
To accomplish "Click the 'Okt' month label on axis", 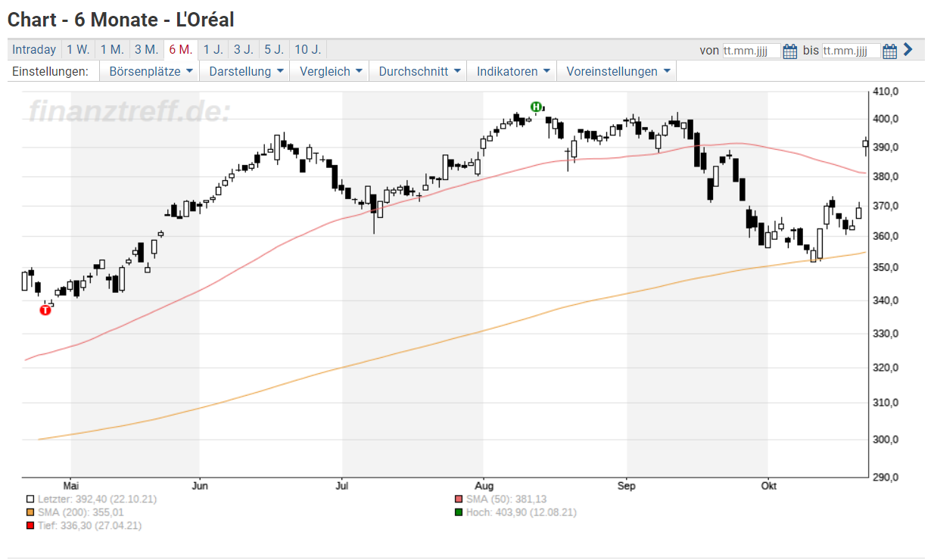I will tap(768, 485).
